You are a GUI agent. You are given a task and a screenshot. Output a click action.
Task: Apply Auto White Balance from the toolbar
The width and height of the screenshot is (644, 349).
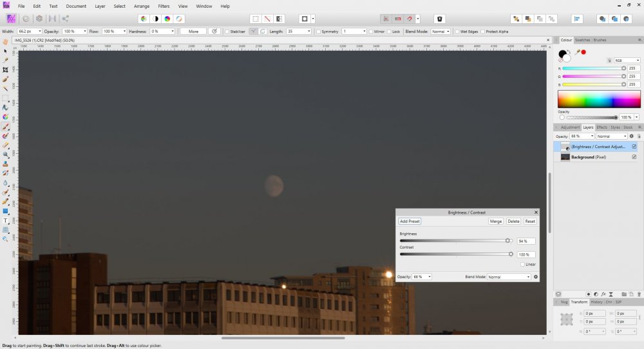pyautogui.click(x=179, y=19)
